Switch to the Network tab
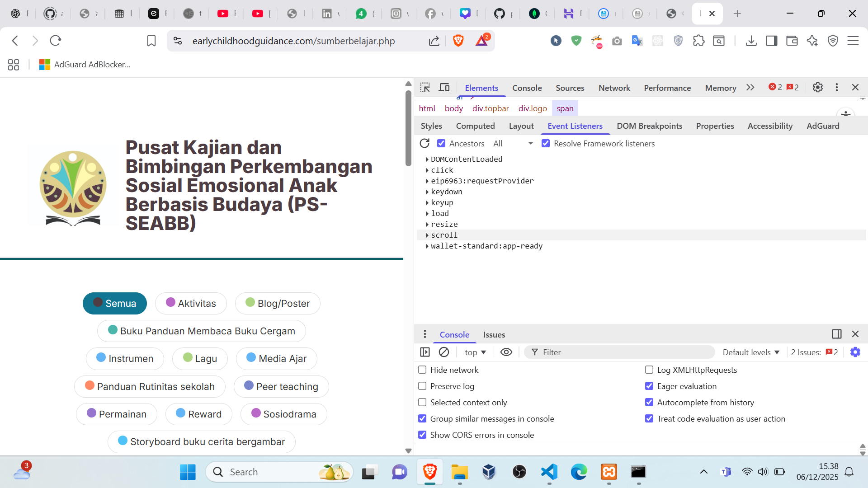The image size is (868, 488). point(614,88)
